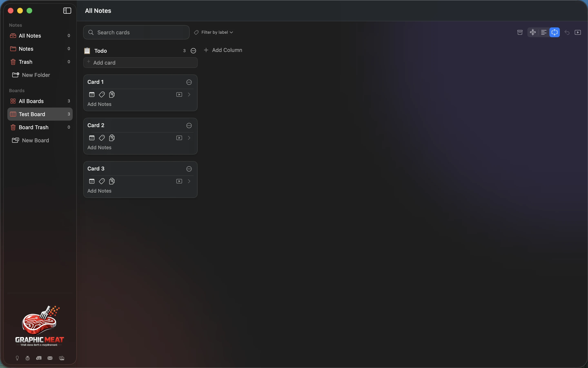
Task: Click the label tag icon on Card 3
Action: 102,181
